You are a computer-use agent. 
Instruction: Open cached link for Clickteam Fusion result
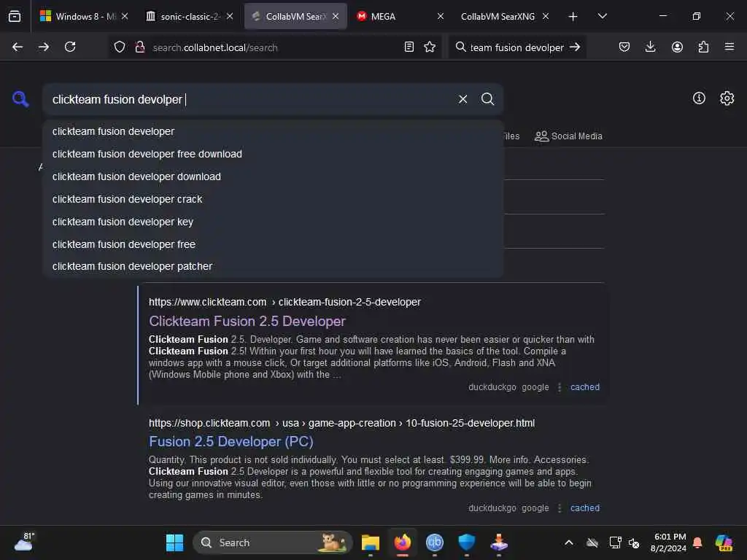[x=584, y=387]
